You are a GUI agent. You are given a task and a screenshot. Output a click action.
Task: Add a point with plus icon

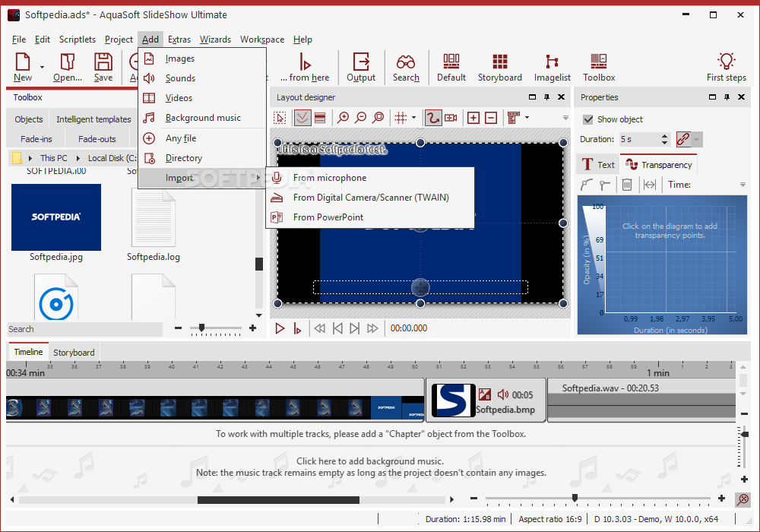[473, 118]
